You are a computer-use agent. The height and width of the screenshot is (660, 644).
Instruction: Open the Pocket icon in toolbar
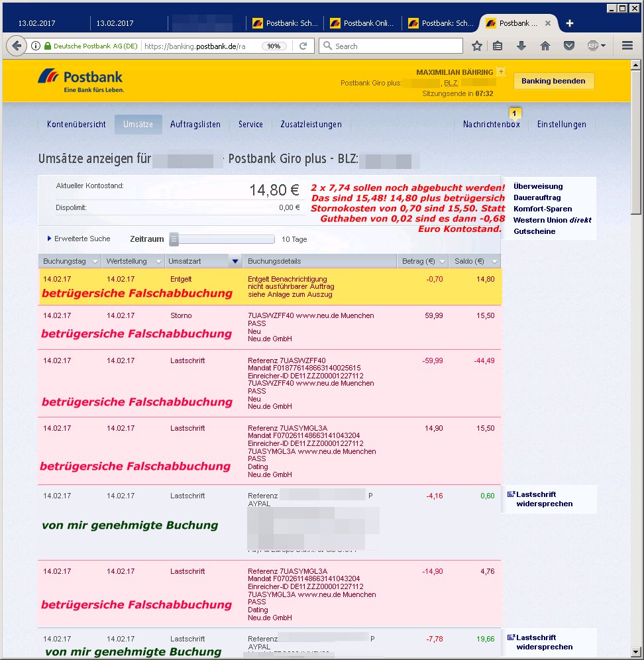[569, 46]
